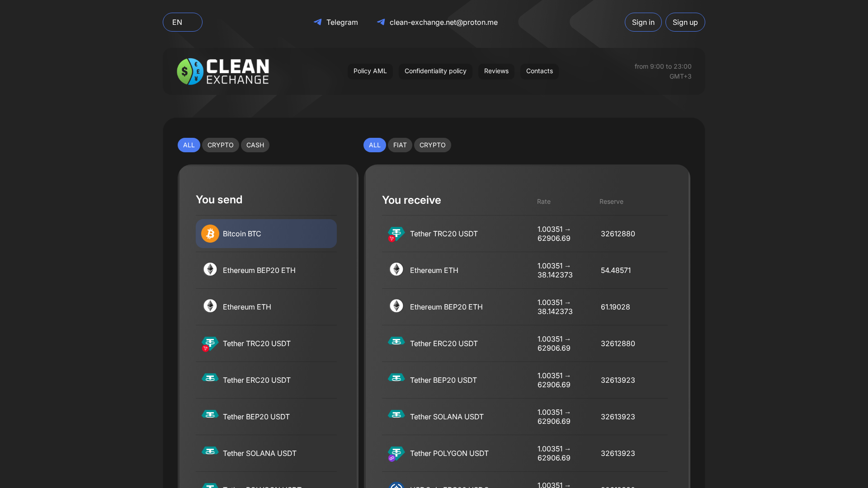Filter receive list by FIAT
The width and height of the screenshot is (868, 488).
[400, 145]
